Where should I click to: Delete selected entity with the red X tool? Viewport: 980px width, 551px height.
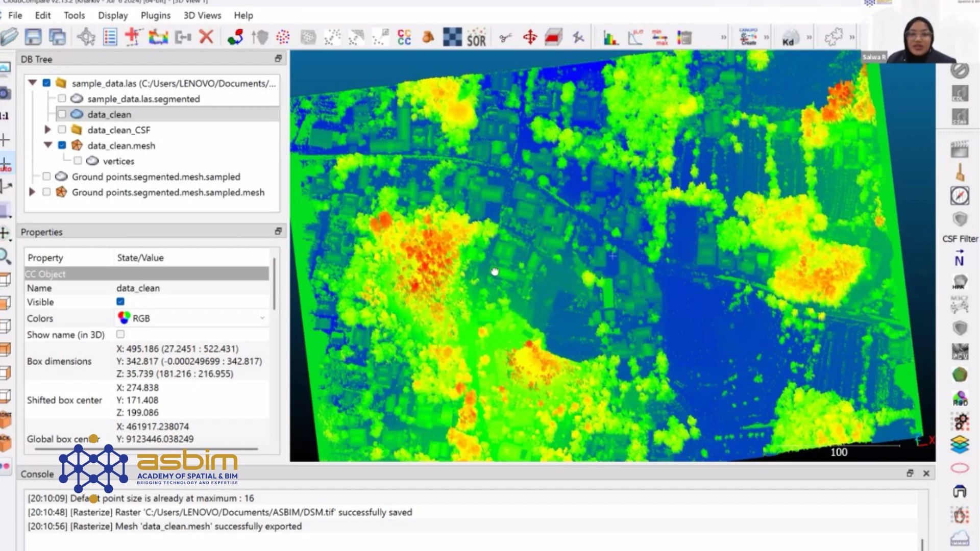[206, 37]
